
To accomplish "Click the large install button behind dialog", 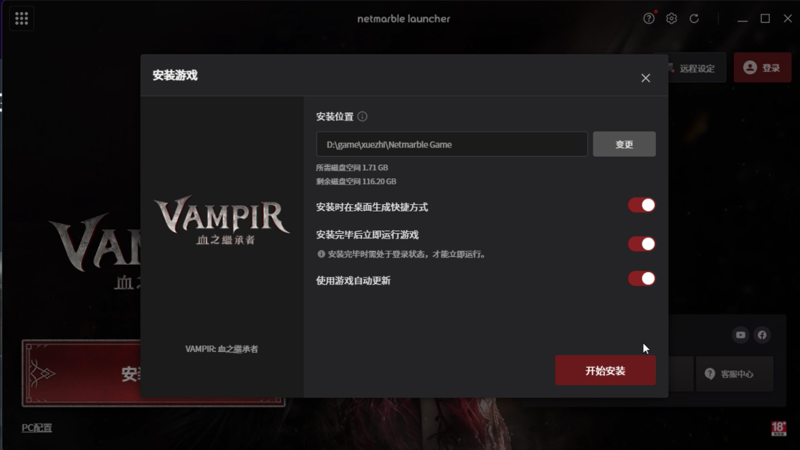I will click(x=82, y=373).
